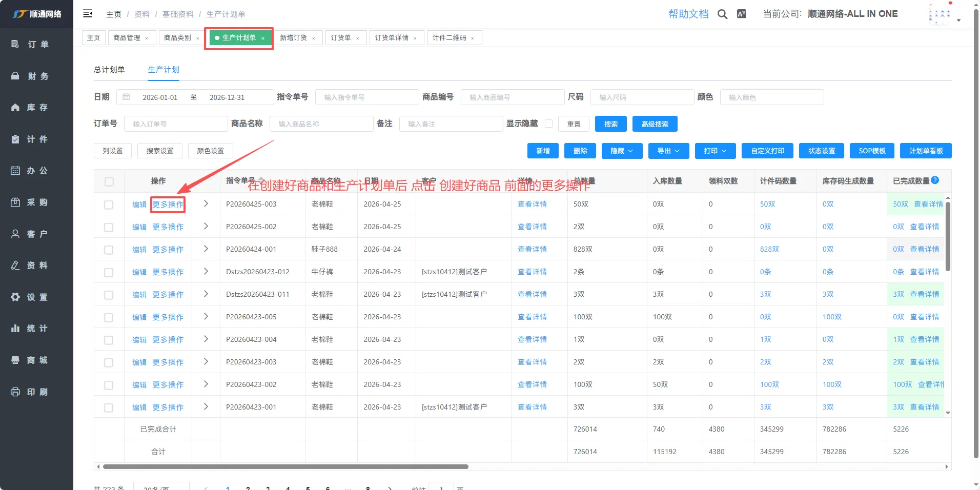This screenshot has height=490, width=980.
Task: Switch to the 总计划单 tab
Action: tap(109, 70)
